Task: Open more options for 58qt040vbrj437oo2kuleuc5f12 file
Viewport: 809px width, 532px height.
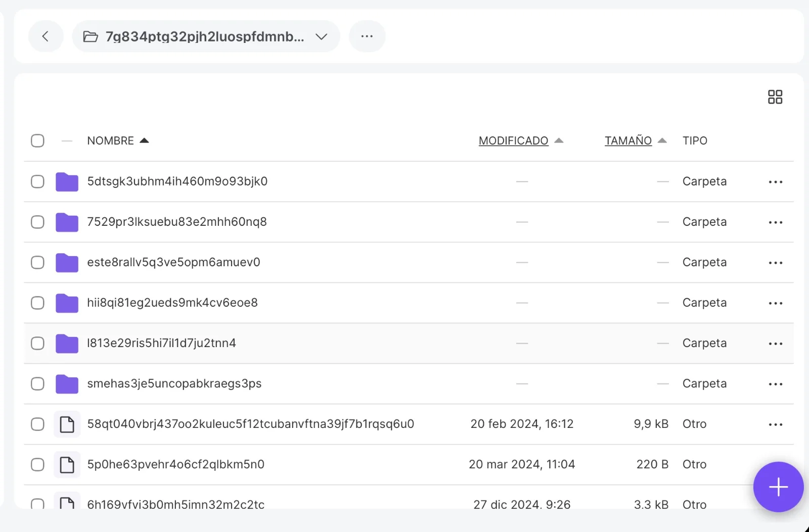Action: (775, 424)
